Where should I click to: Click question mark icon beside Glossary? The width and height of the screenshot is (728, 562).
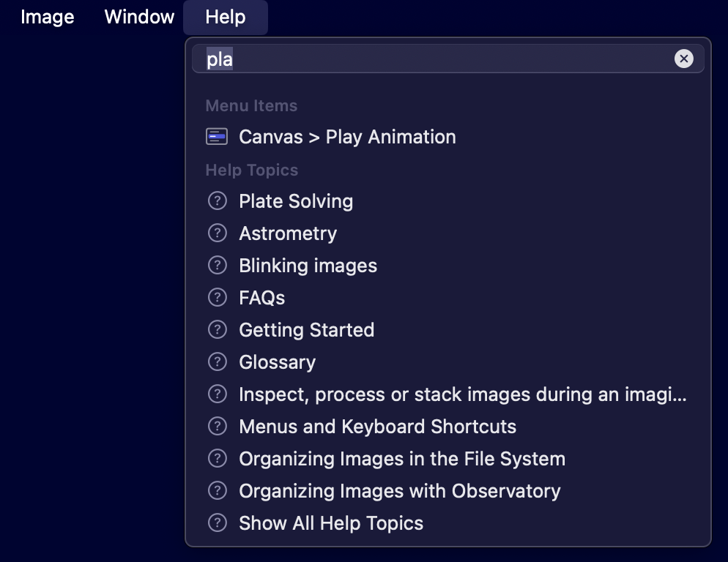point(218,362)
